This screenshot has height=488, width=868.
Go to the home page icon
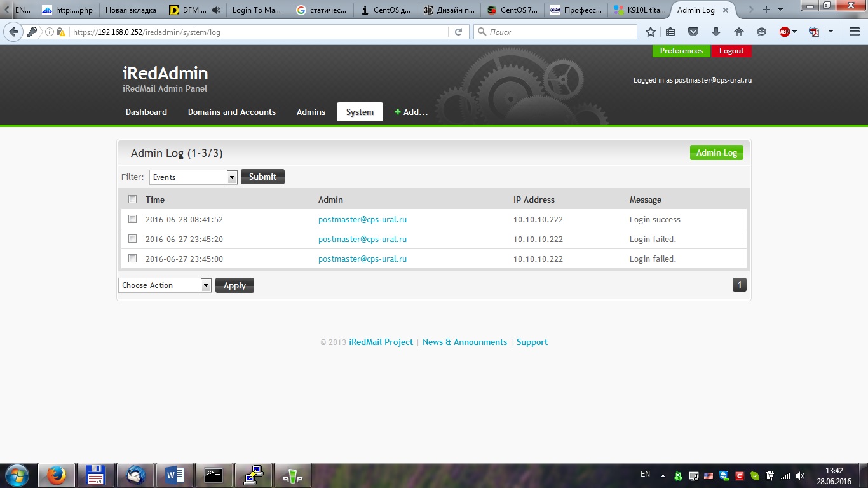click(x=738, y=32)
